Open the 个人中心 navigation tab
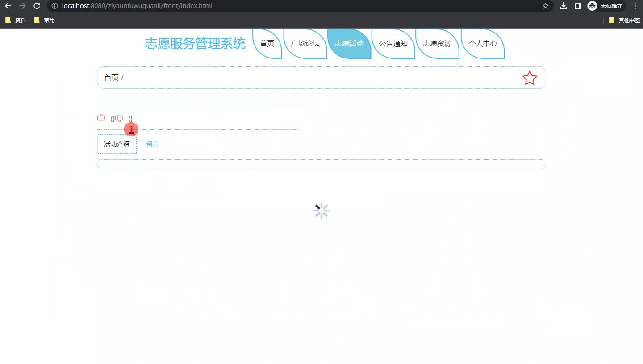The image size is (643, 364). 483,44
